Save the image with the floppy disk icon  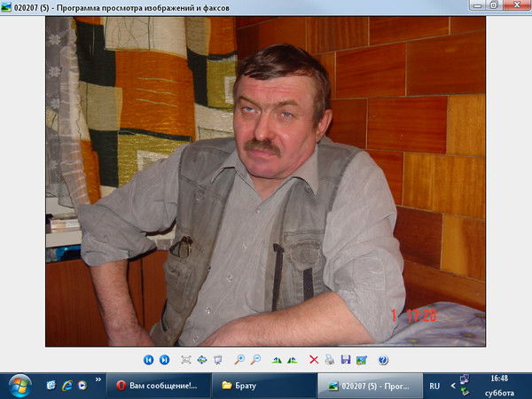coord(346,360)
